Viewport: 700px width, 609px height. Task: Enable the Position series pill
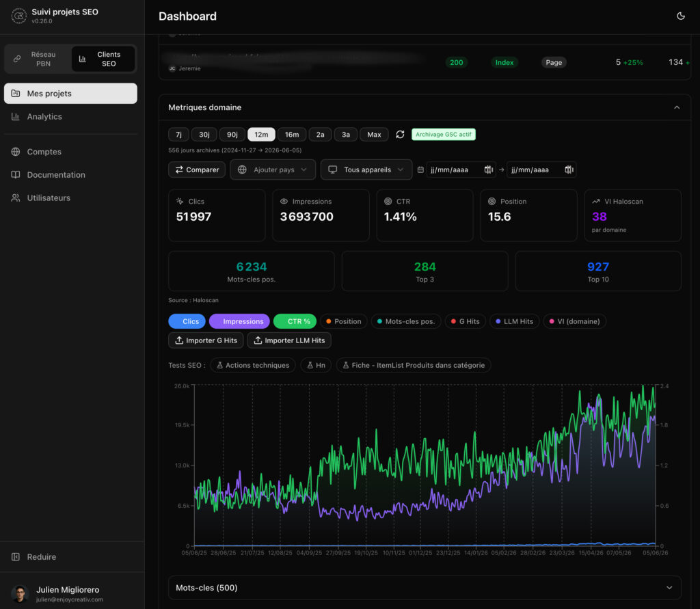343,321
